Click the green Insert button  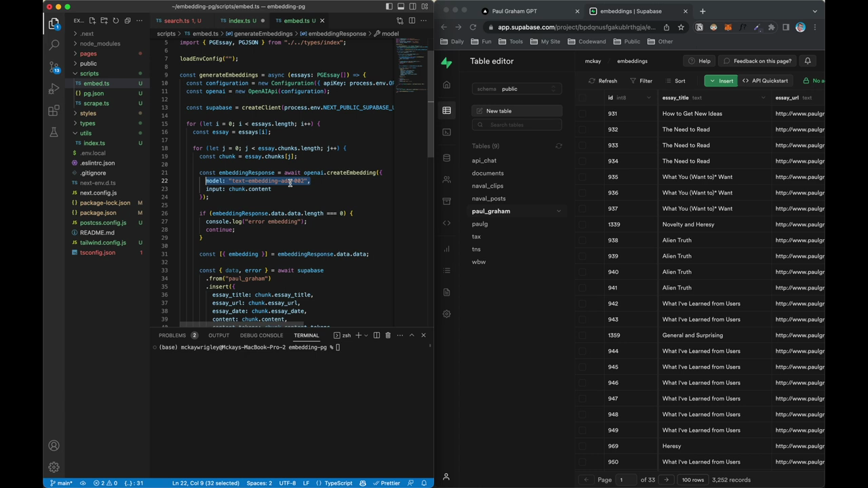pyautogui.click(x=720, y=81)
